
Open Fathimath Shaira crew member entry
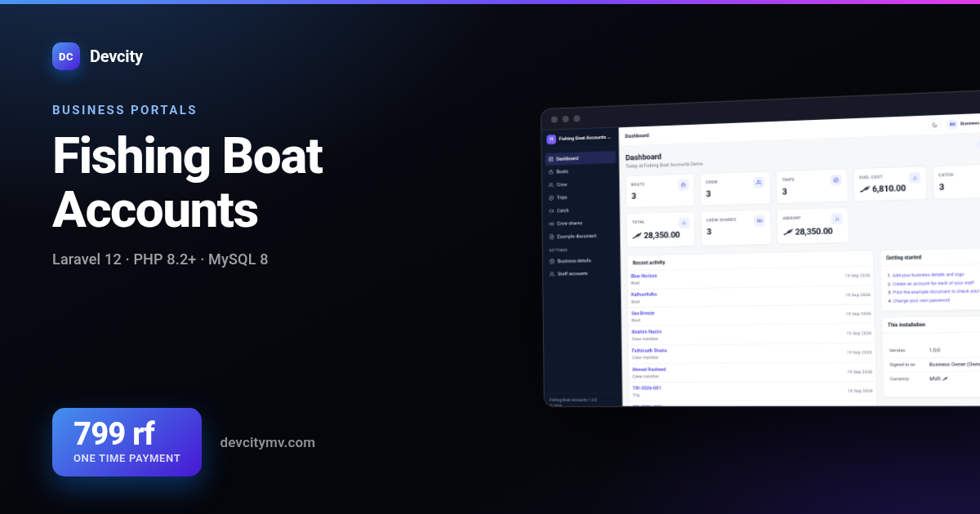(x=649, y=350)
